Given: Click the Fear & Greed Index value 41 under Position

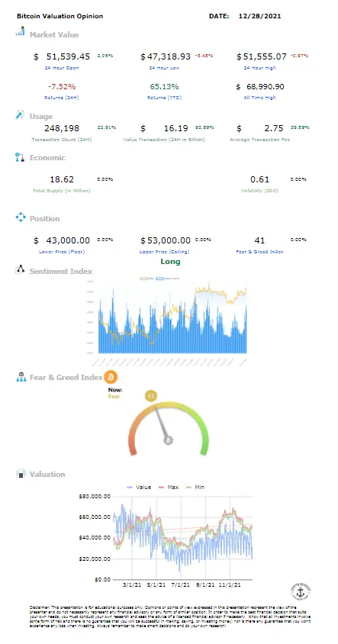Looking at the screenshot, I should pyautogui.click(x=259, y=240).
